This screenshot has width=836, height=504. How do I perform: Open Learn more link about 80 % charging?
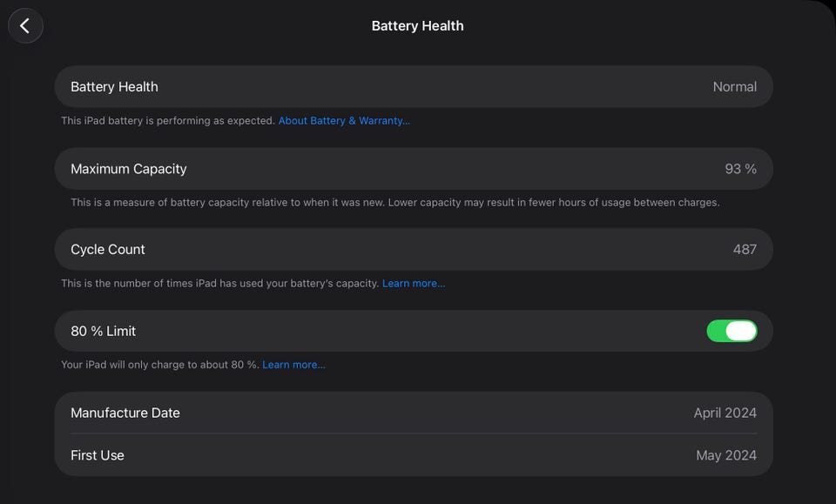point(293,365)
